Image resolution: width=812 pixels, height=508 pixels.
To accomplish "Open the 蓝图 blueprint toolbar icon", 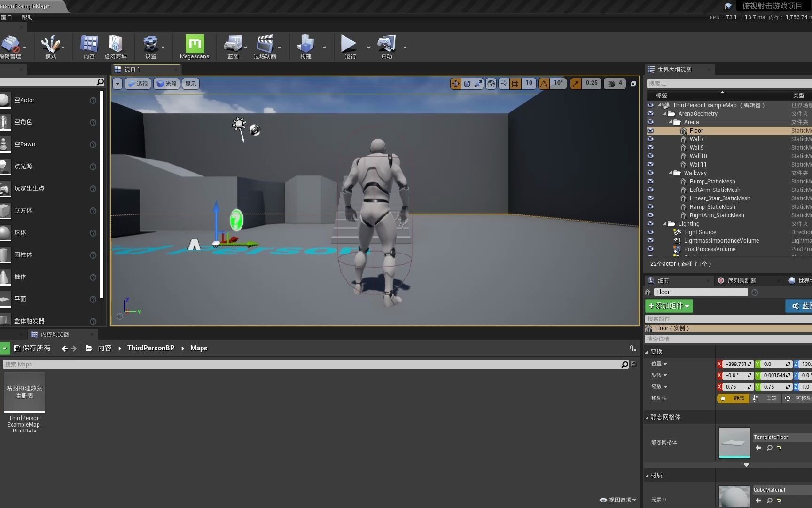I will click(233, 47).
